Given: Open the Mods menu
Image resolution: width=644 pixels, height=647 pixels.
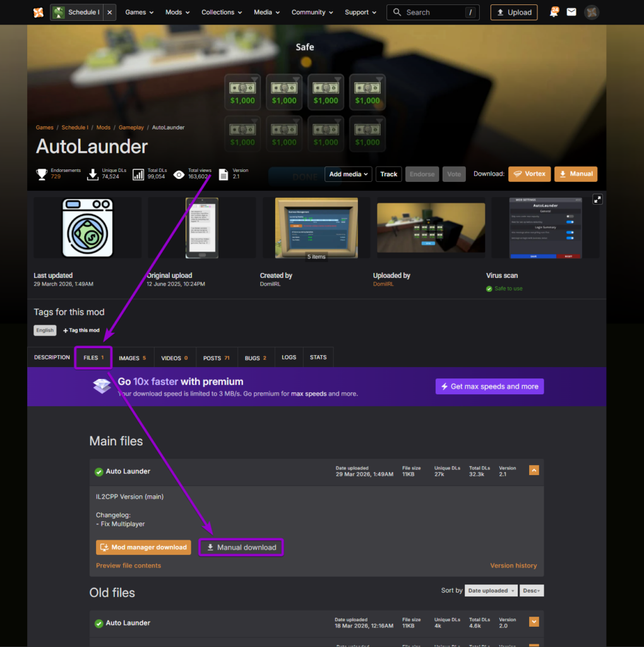Looking at the screenshot, I should 177,13.
